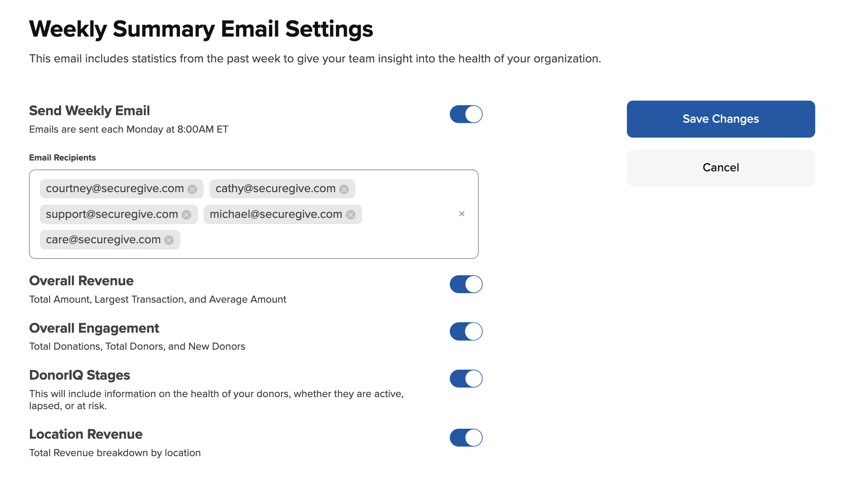Select the care@securegive.com address text
868x484 pixels.
coord(103,240)
